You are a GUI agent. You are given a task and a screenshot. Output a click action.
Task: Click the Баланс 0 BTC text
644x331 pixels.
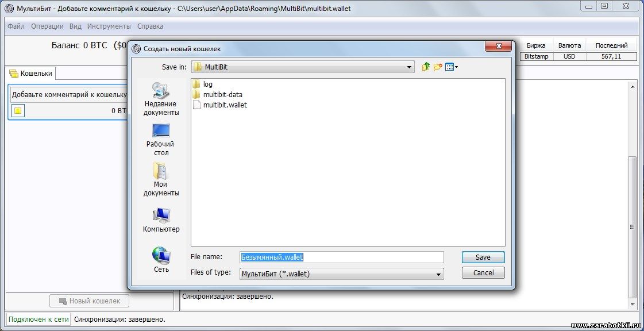[x=79, y=45]
